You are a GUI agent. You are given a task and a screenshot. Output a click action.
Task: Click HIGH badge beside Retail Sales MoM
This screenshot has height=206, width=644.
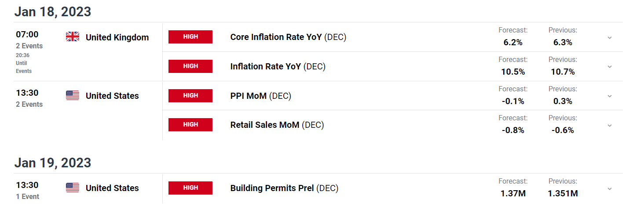coord(190,124)
